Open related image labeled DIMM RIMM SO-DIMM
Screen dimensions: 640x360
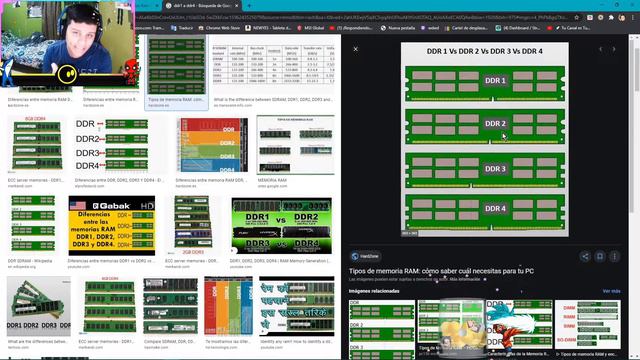588,324
